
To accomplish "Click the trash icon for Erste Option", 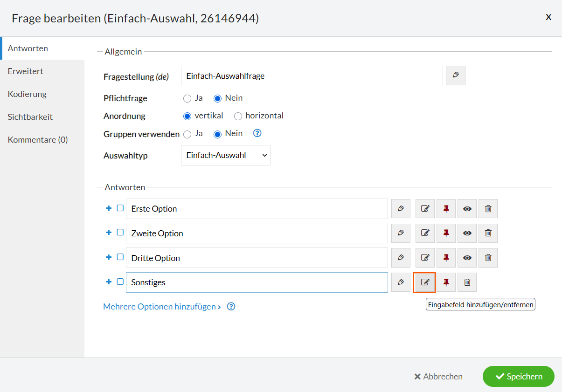I will [x=488, y=209].
